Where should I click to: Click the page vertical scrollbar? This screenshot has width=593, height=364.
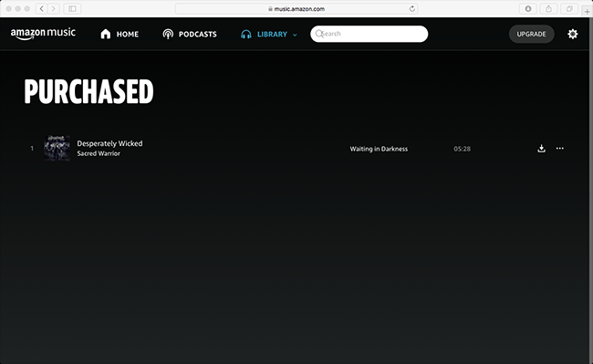tap(591, 191)
